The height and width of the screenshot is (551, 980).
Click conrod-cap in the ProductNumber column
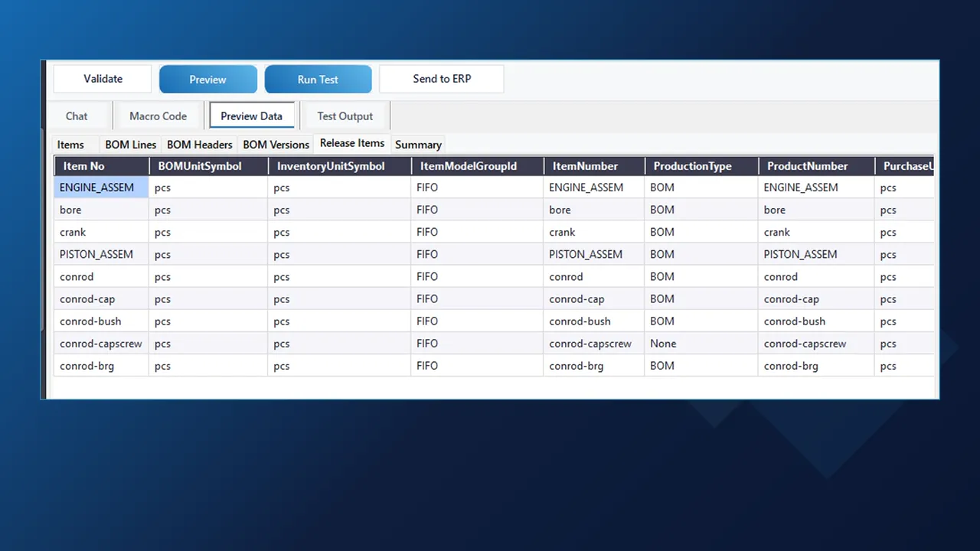tap(816, 298)
